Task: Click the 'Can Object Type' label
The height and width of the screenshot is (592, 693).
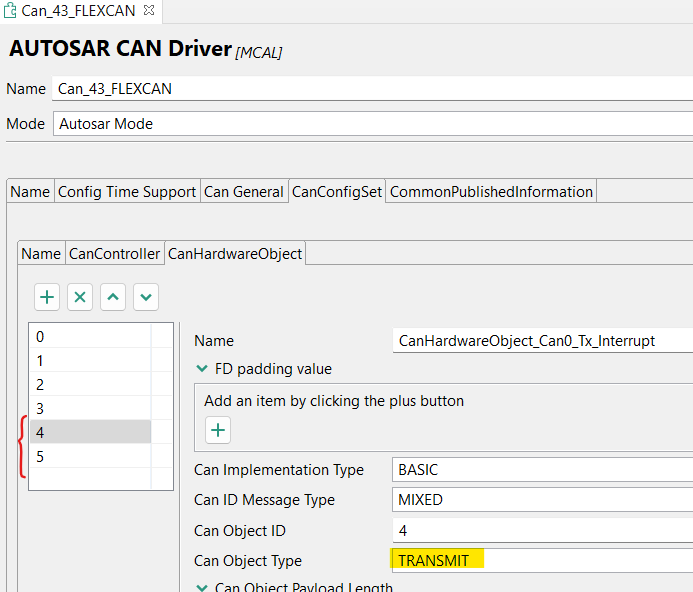Action: [x=248, y=561]
